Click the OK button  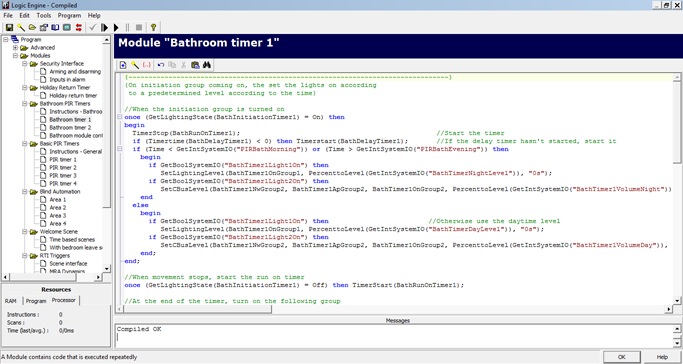tap(622, 357)
